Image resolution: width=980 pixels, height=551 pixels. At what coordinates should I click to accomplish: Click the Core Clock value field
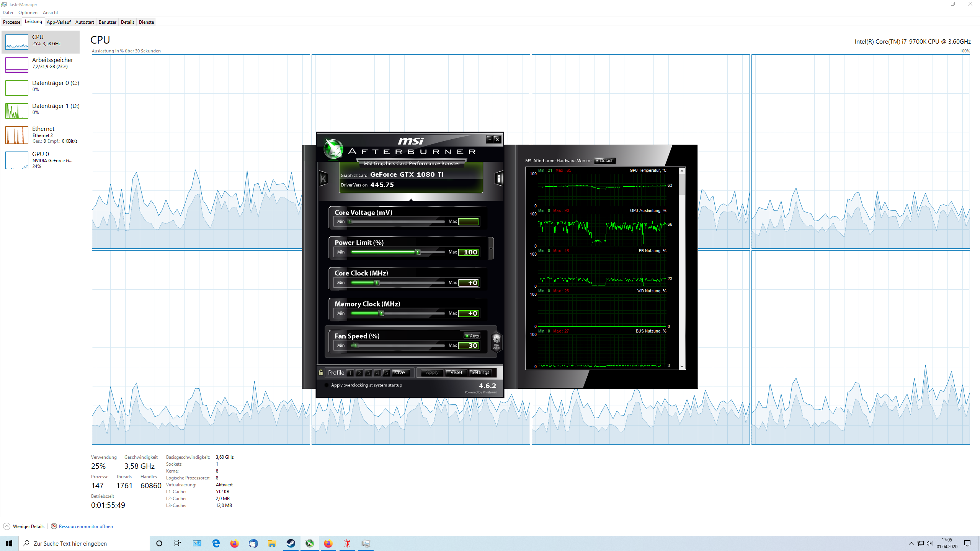point(469,283)
